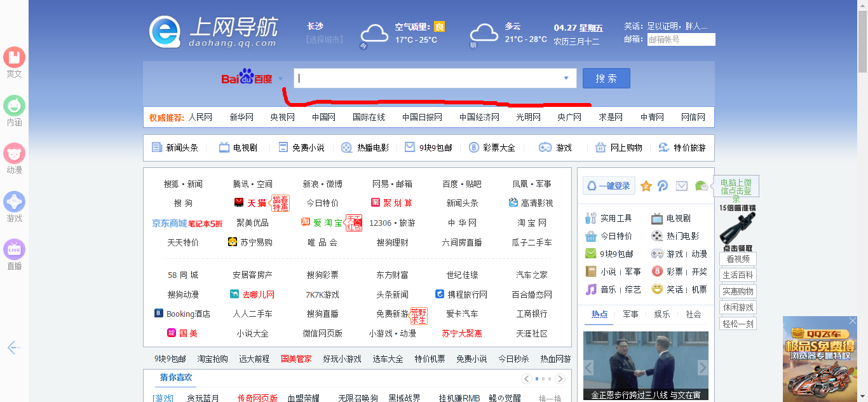Open the 生活百科 side tab
868x402 pixels.
[x=738, y=275]
